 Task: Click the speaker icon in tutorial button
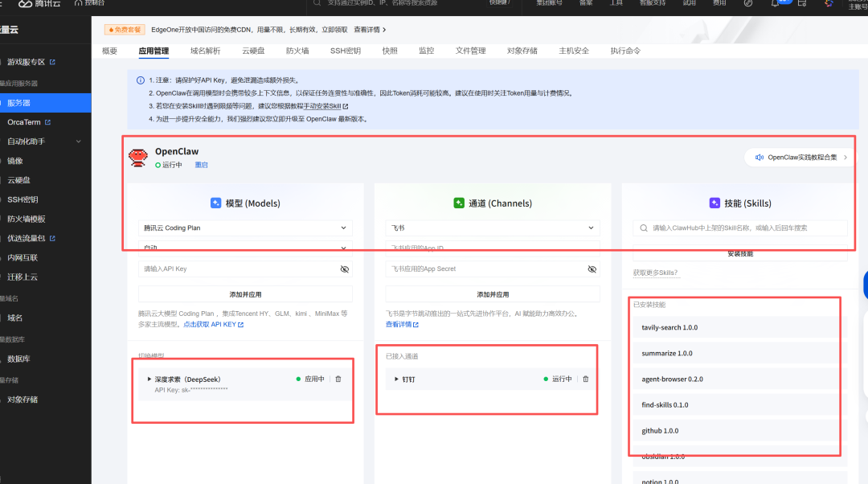759,158
